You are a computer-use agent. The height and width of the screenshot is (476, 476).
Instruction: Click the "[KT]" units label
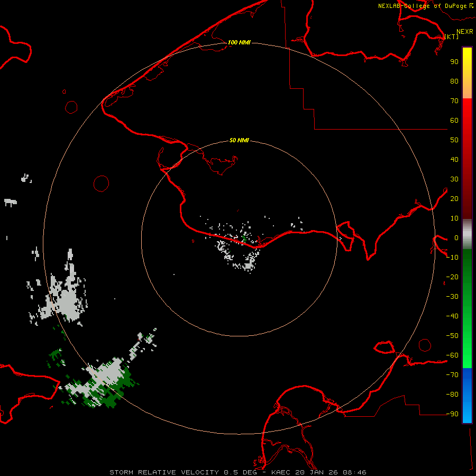click(x=452, y=36)
